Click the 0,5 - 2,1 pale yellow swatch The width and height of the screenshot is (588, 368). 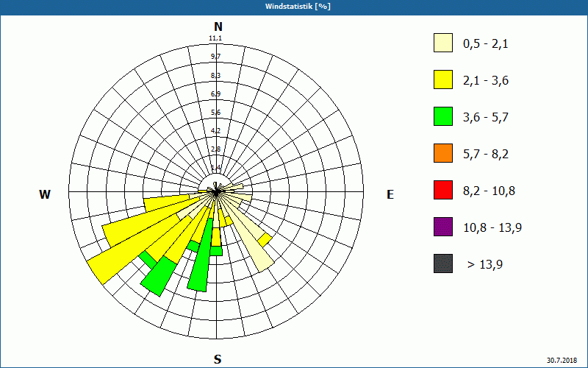click(443, 43)
